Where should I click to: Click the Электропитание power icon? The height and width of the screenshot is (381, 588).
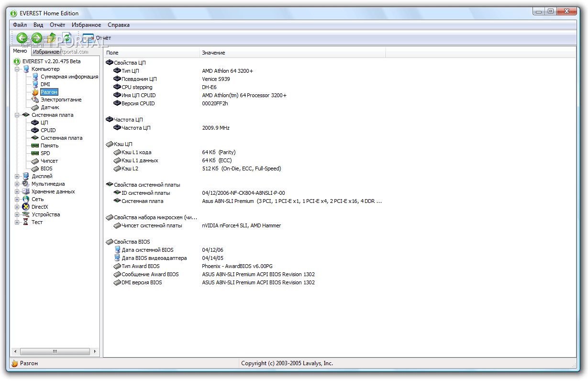pyautogui.click(x=35, y=100)
